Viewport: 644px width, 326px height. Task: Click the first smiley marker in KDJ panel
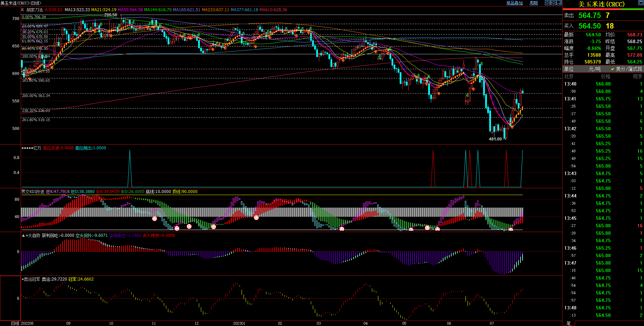(x=154, y=219)
